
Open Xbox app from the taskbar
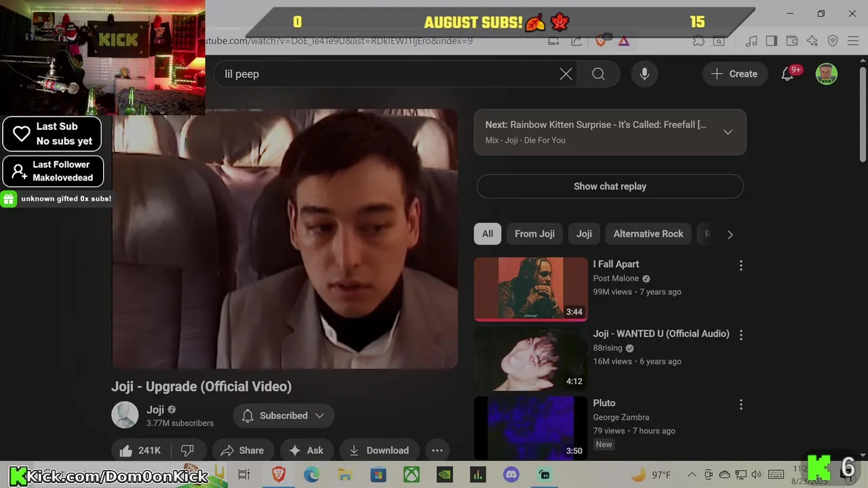pos(412,474)
